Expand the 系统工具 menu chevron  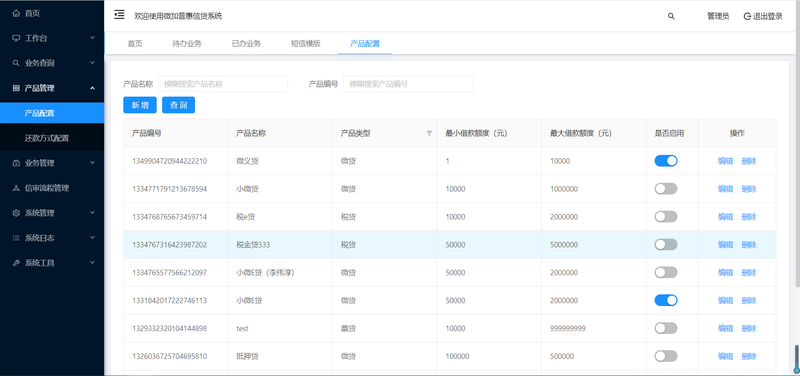[92, 263]
